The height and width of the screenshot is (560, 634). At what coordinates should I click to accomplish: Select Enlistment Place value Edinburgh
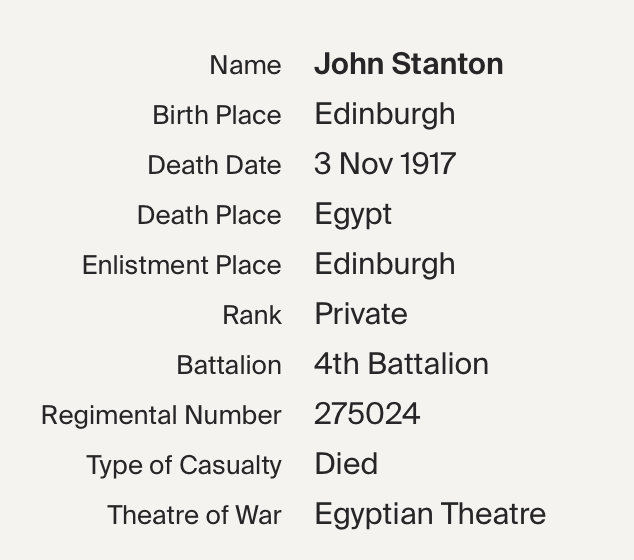385,265
